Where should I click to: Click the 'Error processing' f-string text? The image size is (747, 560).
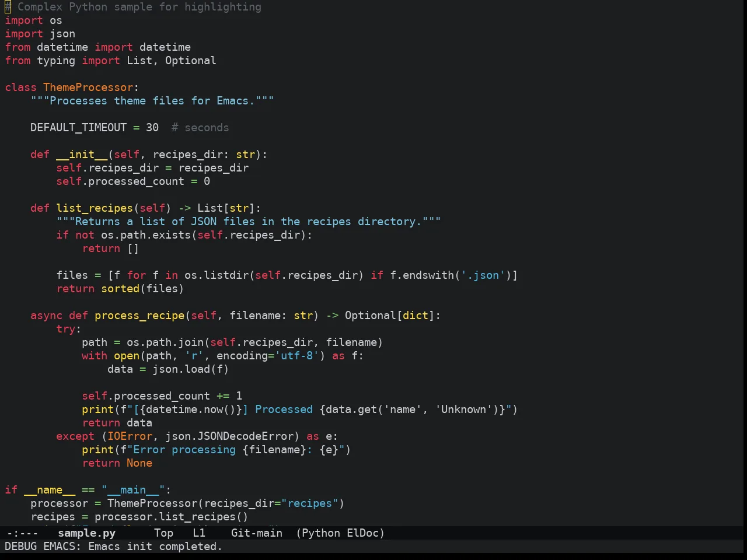point(184,450)
